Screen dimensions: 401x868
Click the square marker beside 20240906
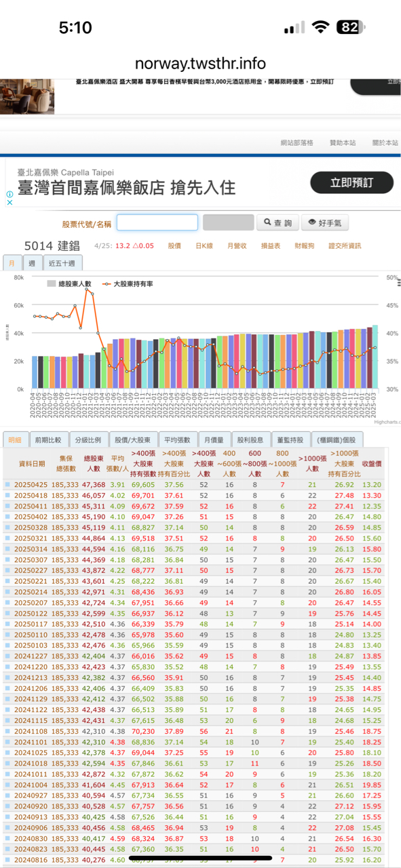(x=7, y=827)
